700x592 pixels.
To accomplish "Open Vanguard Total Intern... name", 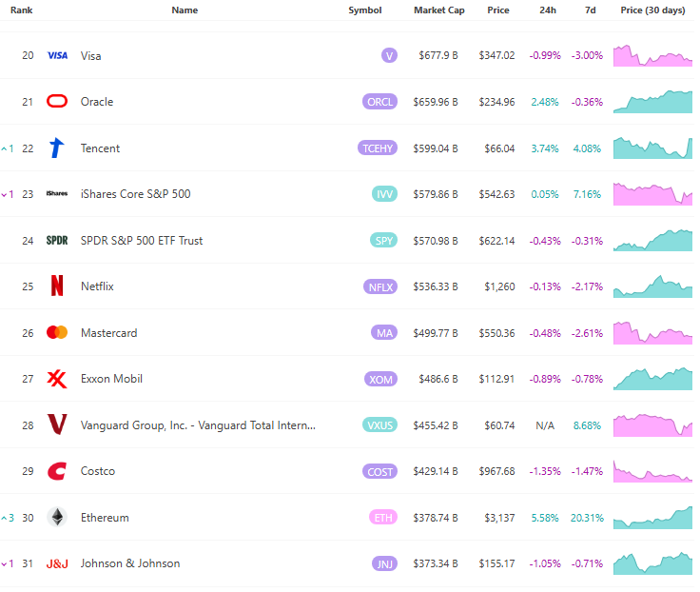I will tap(198, 425).
